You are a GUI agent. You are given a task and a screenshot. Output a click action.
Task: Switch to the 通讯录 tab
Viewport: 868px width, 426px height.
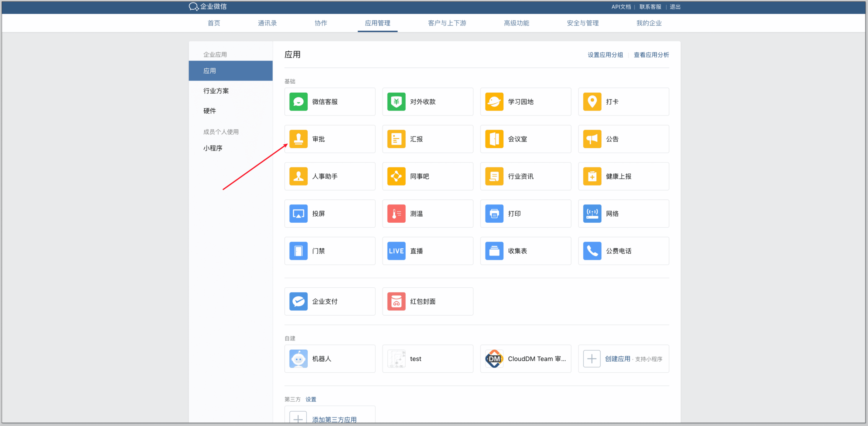click(x=267, y=23)
